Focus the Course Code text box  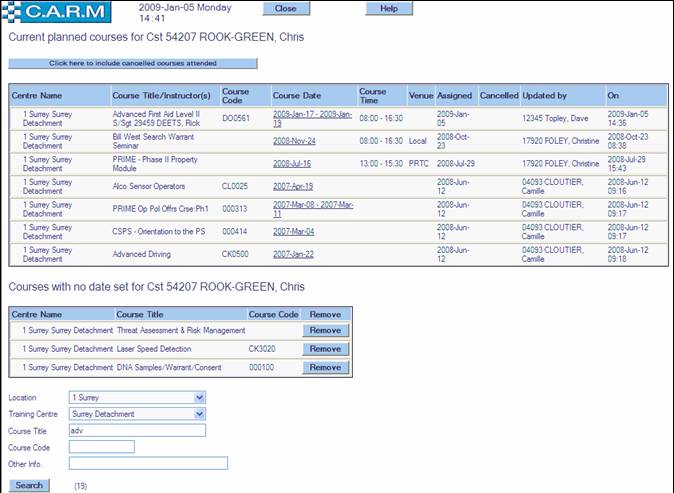point(101,446)
